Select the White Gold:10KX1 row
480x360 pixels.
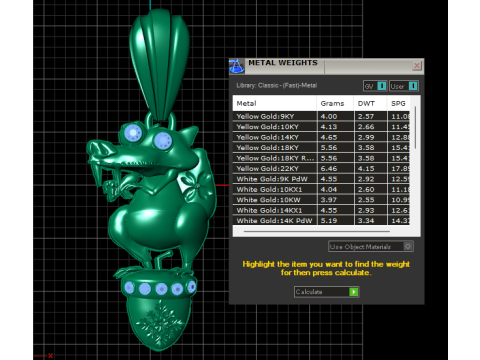(321, 189)
